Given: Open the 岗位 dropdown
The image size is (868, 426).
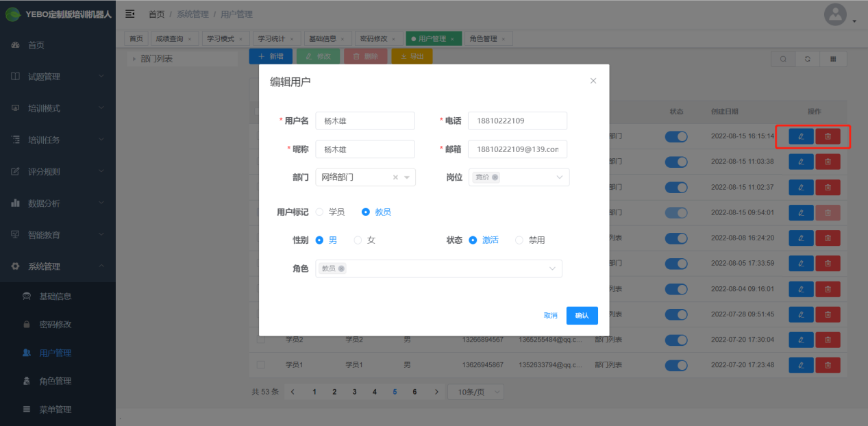Looking at the screenshot, I should pos(519,177).
